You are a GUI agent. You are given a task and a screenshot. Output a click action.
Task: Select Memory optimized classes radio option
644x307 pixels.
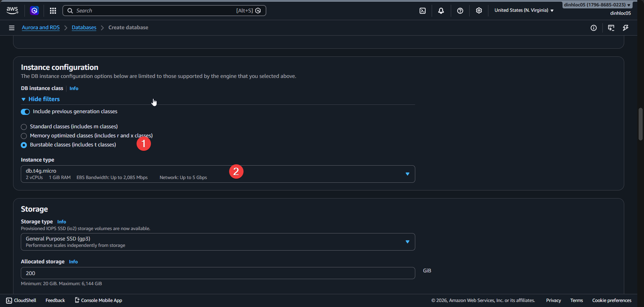pyautogui.click(x=24, y=136)
